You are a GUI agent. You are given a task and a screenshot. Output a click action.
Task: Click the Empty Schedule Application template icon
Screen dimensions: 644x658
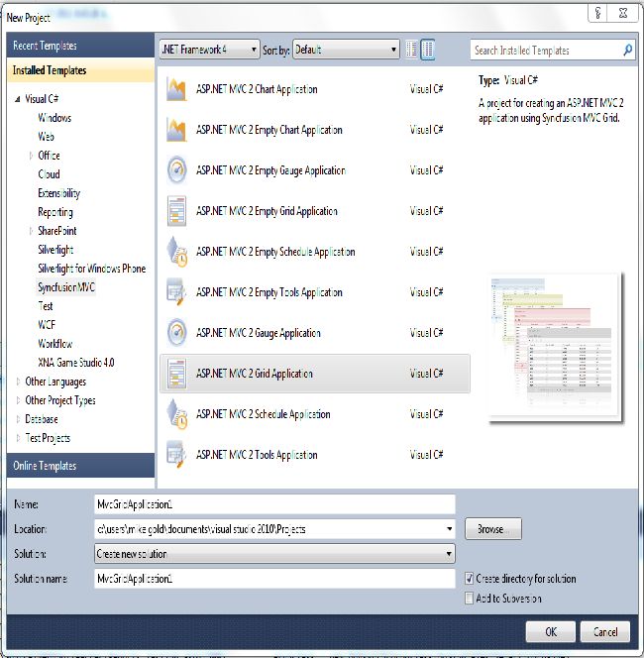click(x=177, y=252)
